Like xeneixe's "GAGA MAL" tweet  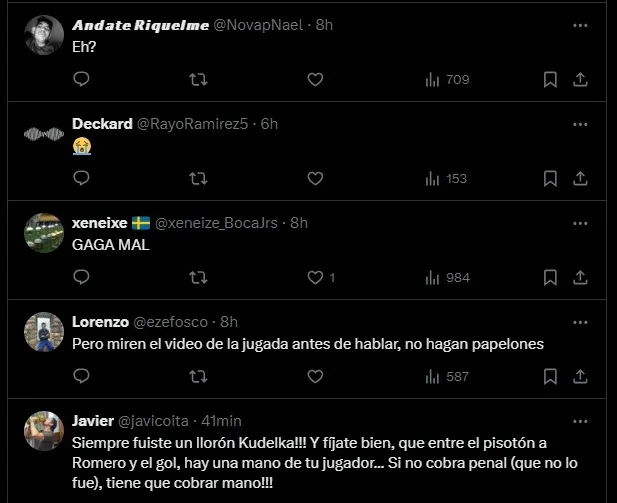click(x=315, y=277)
